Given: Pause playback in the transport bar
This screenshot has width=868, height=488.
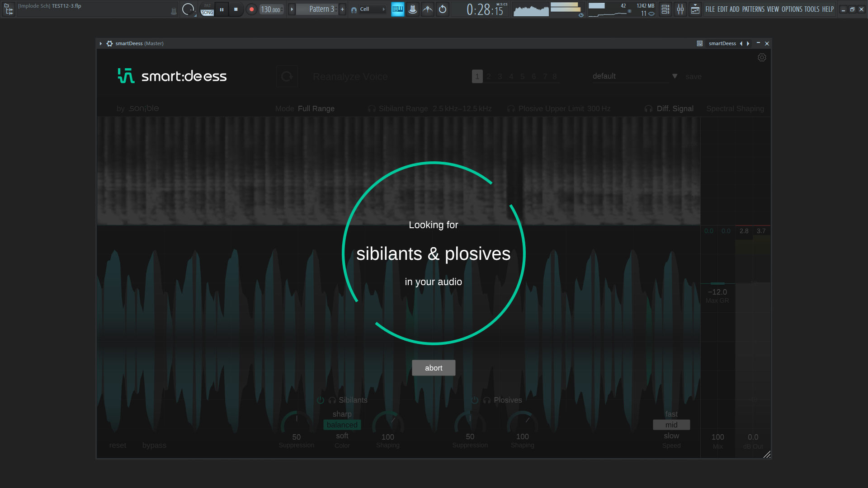Looking at the screenshot, I should tap(222, 9).
